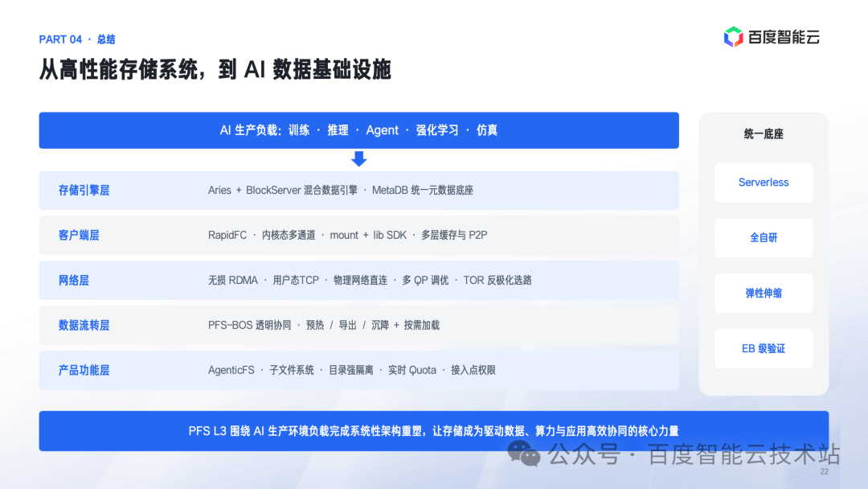This screenshot has width=868, height=489.
Task: Click the 实时 Quota text
Action: point(411,370)
